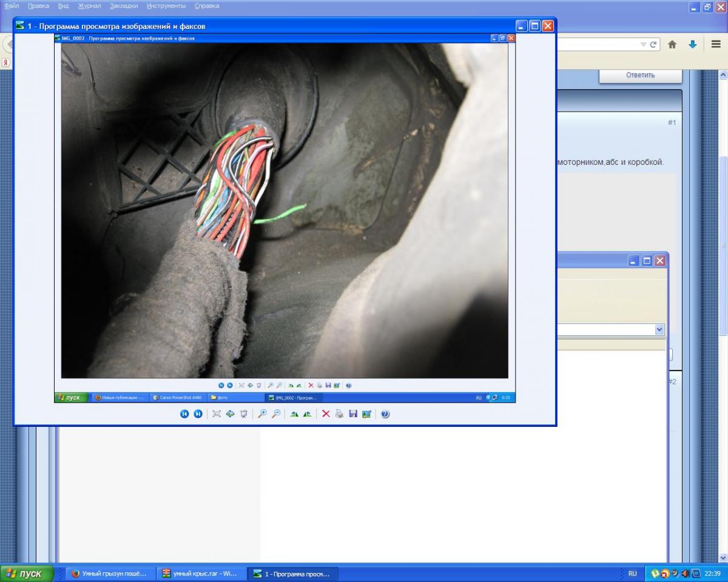The width and height of the screenshot is (728, 582).
Task: Zoom in on the photo
Action: point(262,414)
